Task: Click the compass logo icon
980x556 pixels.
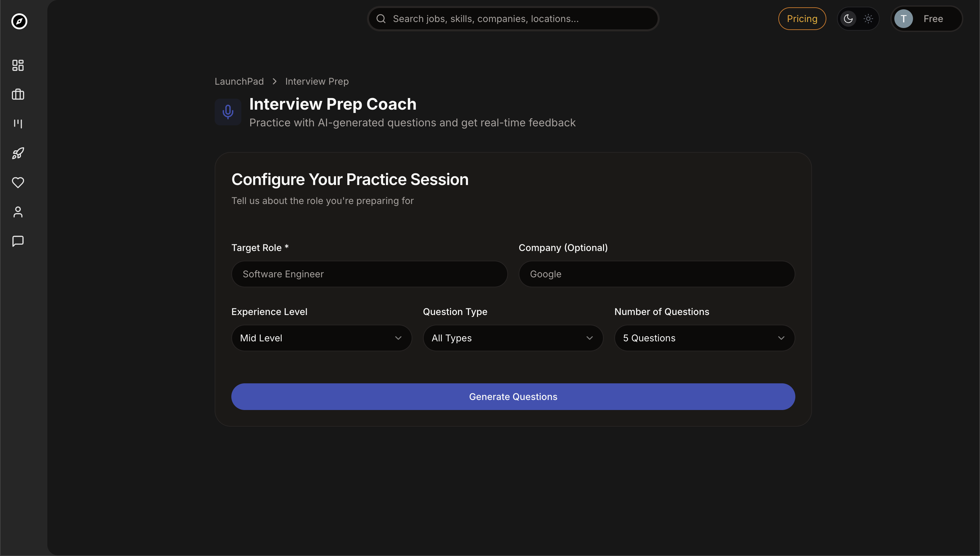Action: [x=19, y=21]
